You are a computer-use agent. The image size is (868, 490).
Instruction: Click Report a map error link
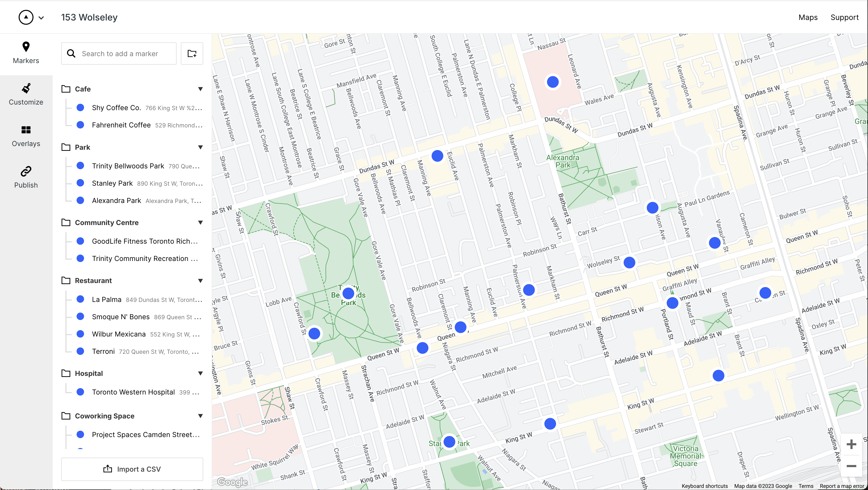click(842, 486)
